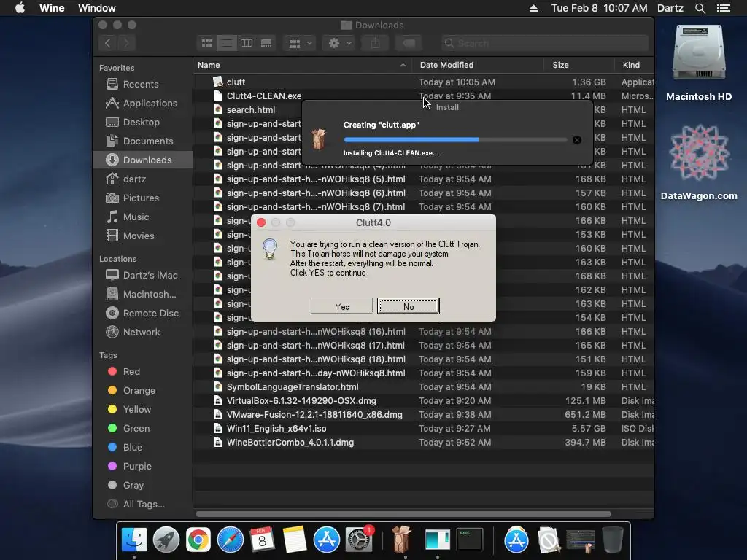Select VMware-Fusion-12.2.1-18811640_x86.dmg

click(424, 414)
